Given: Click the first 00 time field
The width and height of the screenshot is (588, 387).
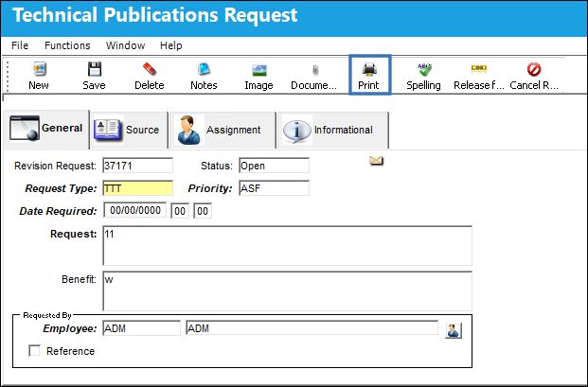Looking at the screenshot, I should pos(180,211).
